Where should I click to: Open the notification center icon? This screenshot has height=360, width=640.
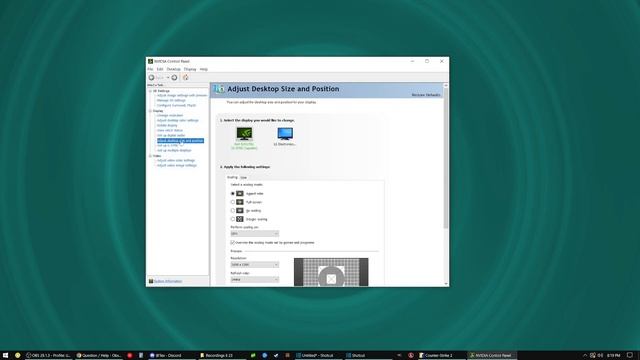pyautogui.click(x=630, y=356)
